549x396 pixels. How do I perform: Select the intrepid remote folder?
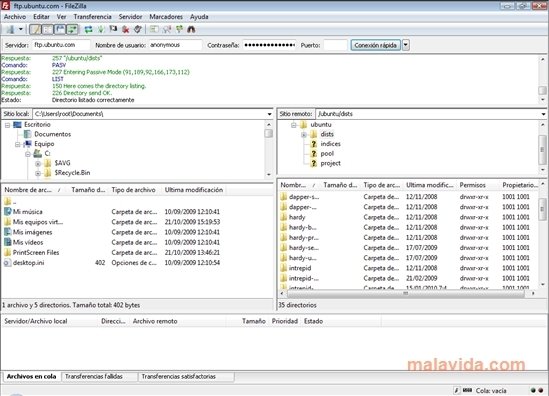point(300,268)
